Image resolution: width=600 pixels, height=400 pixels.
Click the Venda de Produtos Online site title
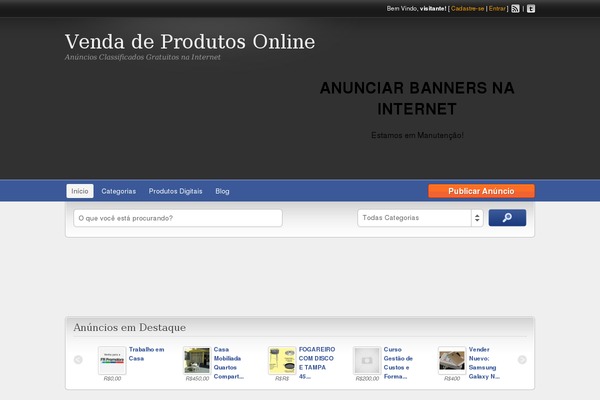190,42
